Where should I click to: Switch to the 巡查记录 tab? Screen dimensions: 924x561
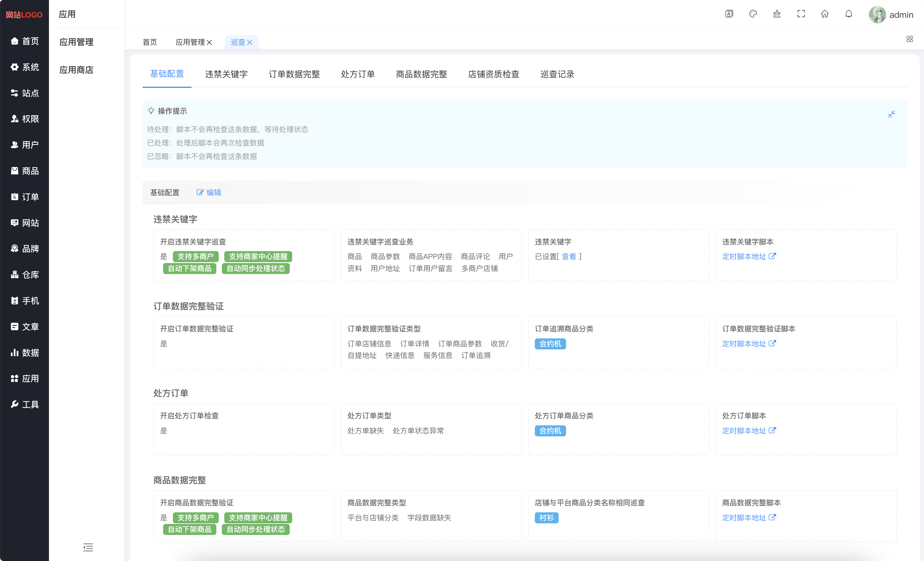coord(557,74)
